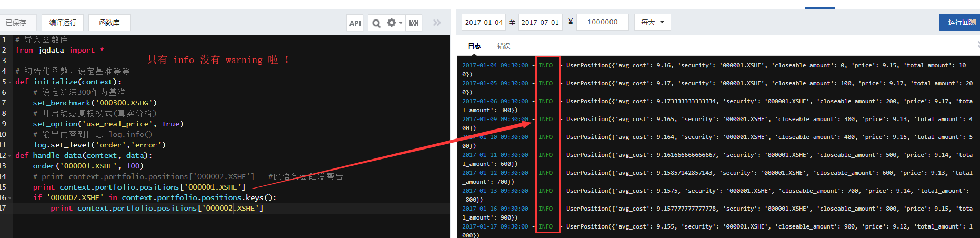This screenshot has width=980, height=238.
Task: Open the API documentation button
Action: coord(355,23)
